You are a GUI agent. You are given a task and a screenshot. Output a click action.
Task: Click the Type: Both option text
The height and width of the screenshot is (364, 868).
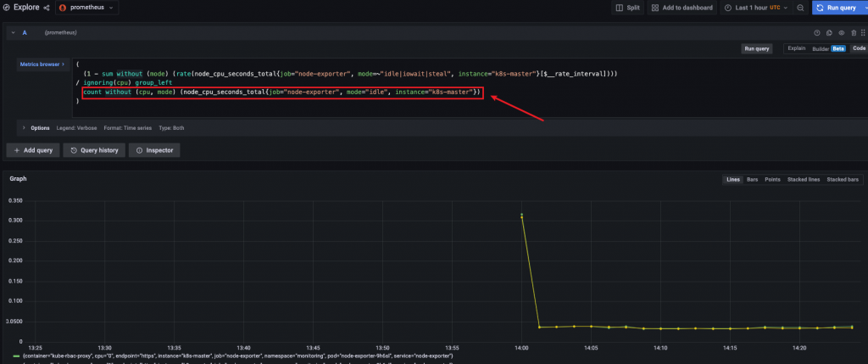[x=171, y=128]
